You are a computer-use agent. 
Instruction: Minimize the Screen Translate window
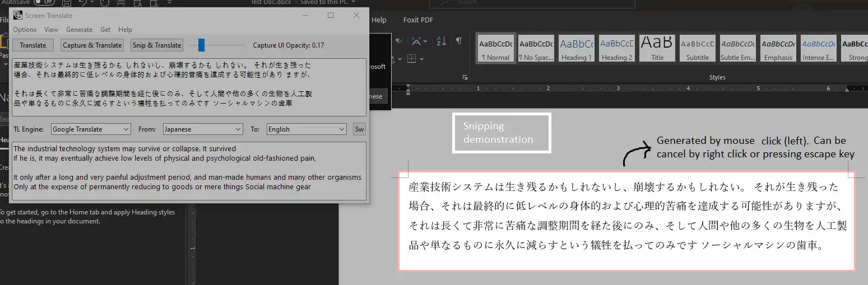[x=304, y=16]
